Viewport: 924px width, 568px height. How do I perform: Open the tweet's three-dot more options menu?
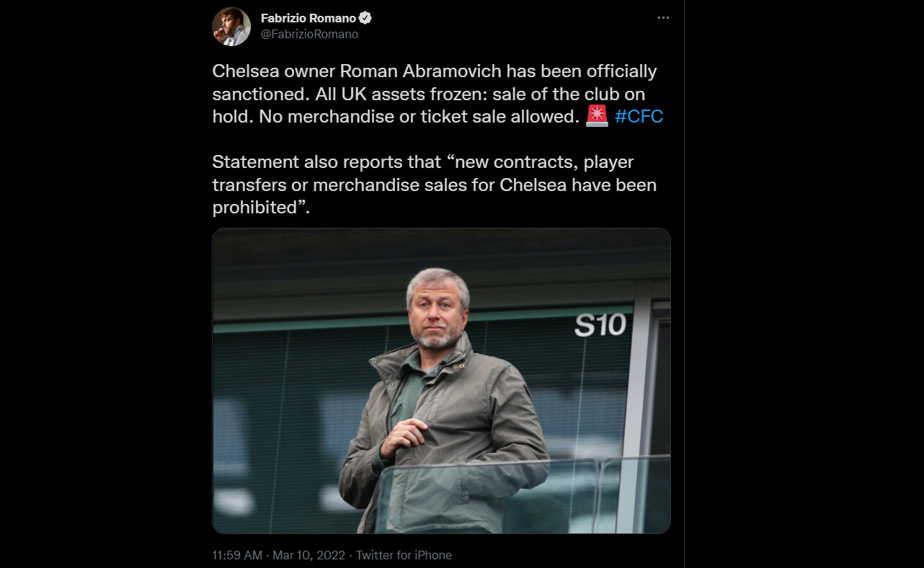tap(663, 18)
